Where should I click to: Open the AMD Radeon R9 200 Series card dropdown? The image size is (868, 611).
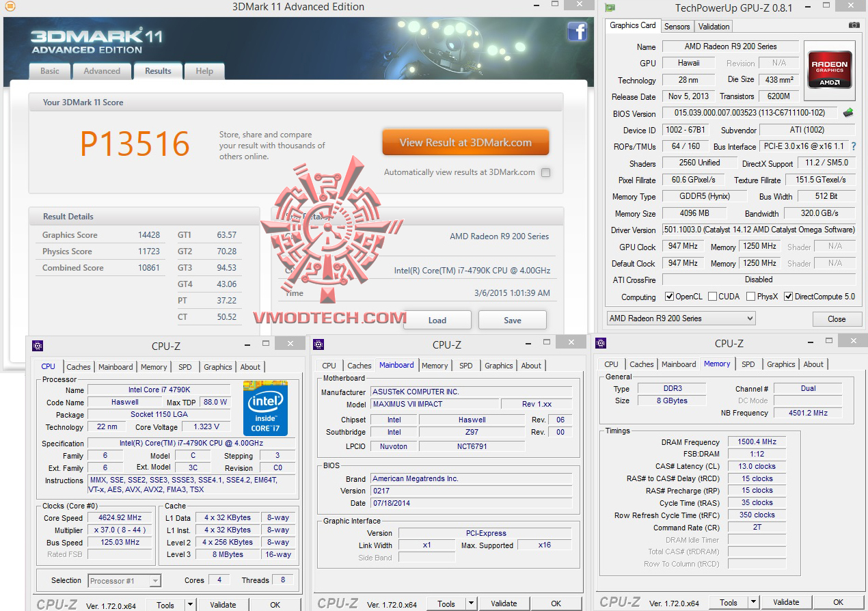pos(681,318)
